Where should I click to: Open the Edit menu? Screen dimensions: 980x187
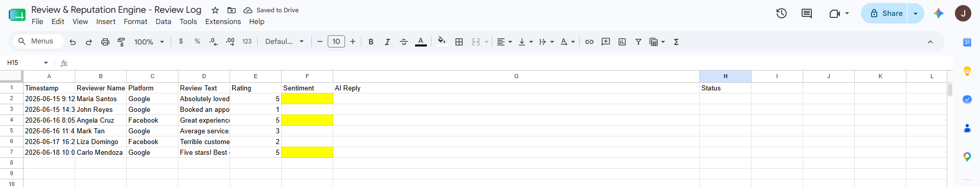point(58,21)
